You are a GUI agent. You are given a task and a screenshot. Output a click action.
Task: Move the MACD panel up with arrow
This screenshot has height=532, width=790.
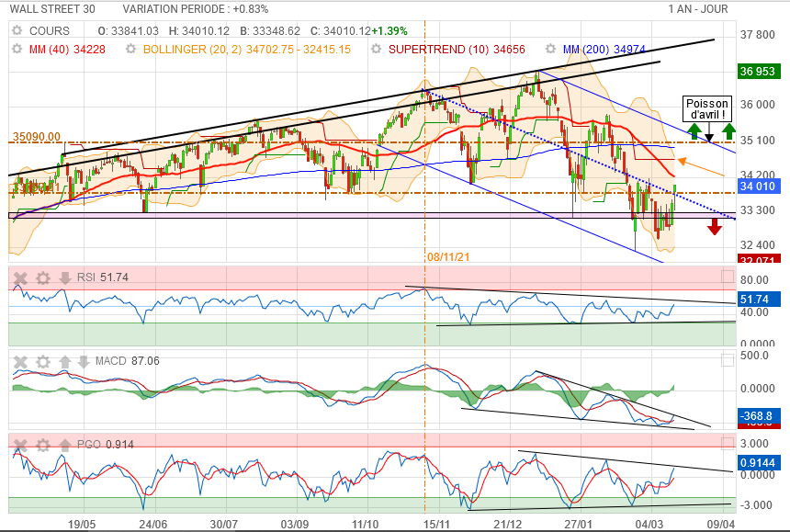(x=65, y=361)
